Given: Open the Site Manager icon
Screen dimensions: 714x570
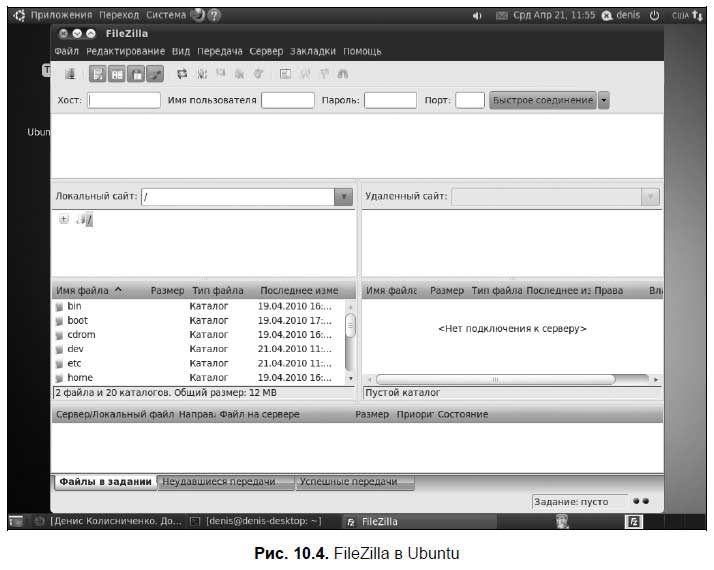Looking at the screenshot, I should (70, 74).
